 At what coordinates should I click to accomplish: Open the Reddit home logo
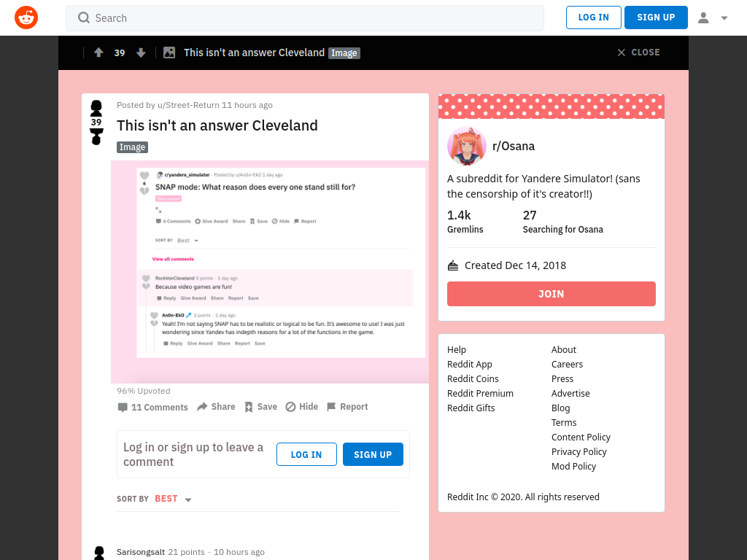[26, 17]
